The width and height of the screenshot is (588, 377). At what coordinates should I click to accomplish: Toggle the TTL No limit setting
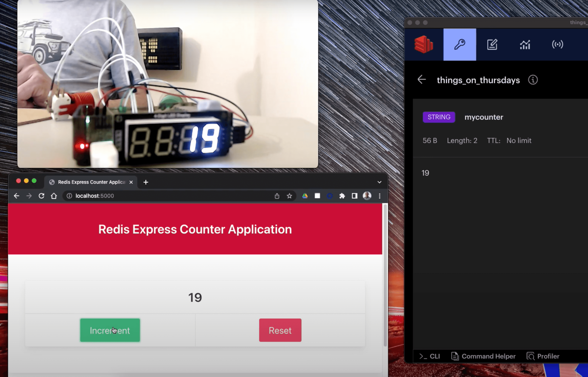(x=519, y=140)
